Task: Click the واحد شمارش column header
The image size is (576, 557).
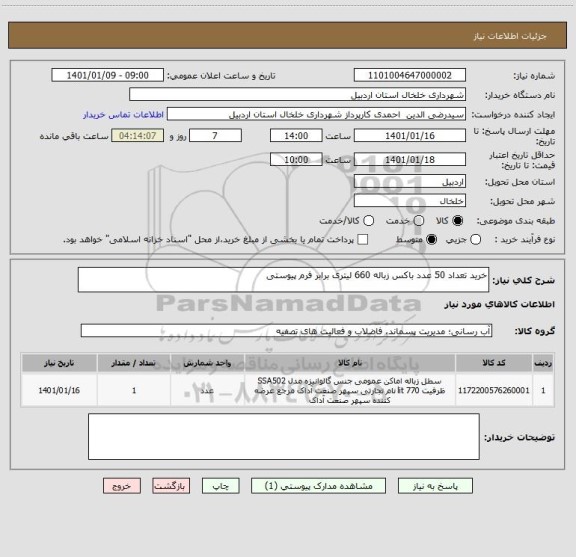Action: coord(207,363)
